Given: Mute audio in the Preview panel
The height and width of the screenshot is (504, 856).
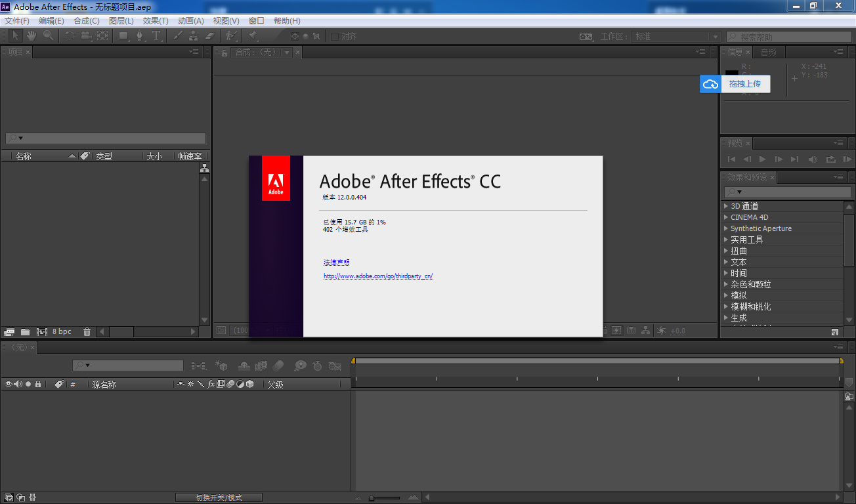Looking at the screenshot, I should 813,159.
